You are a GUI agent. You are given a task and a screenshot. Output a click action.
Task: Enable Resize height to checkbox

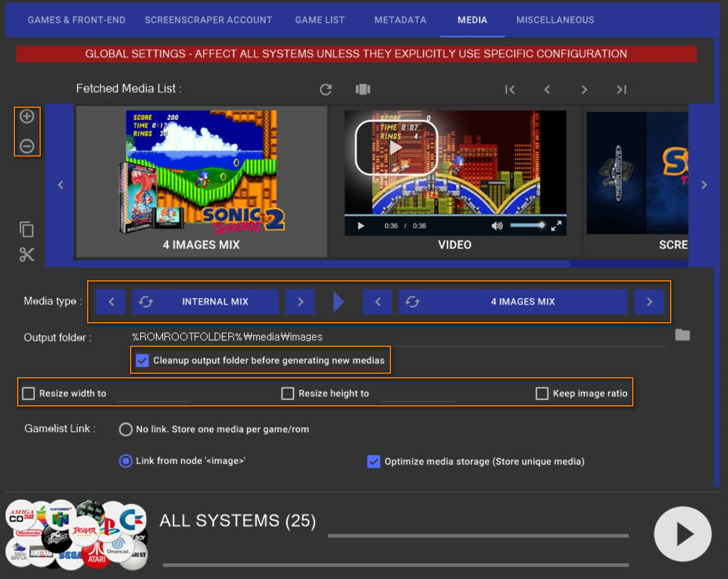[288, 393]
